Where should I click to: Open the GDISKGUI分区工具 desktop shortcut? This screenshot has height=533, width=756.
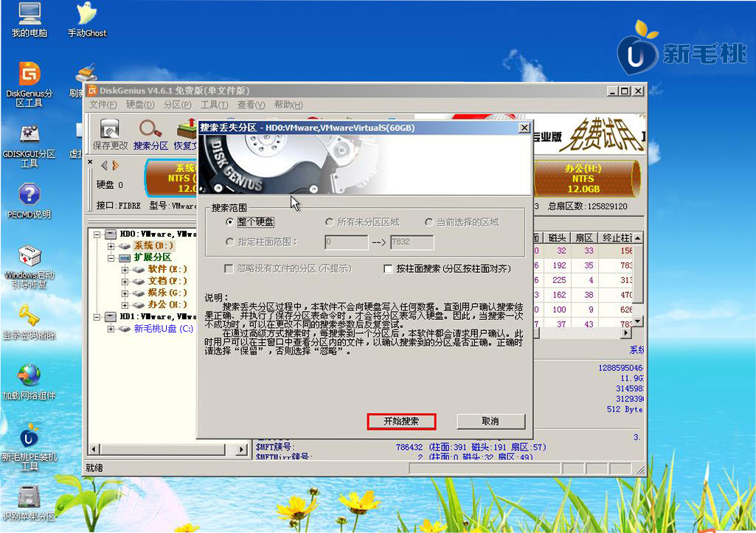point(30,145)
